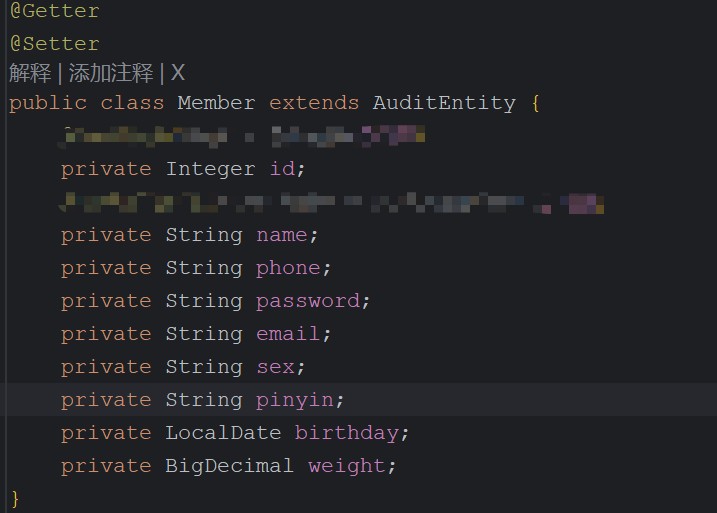Click the AuditEntity superclass name

point(444,103)
